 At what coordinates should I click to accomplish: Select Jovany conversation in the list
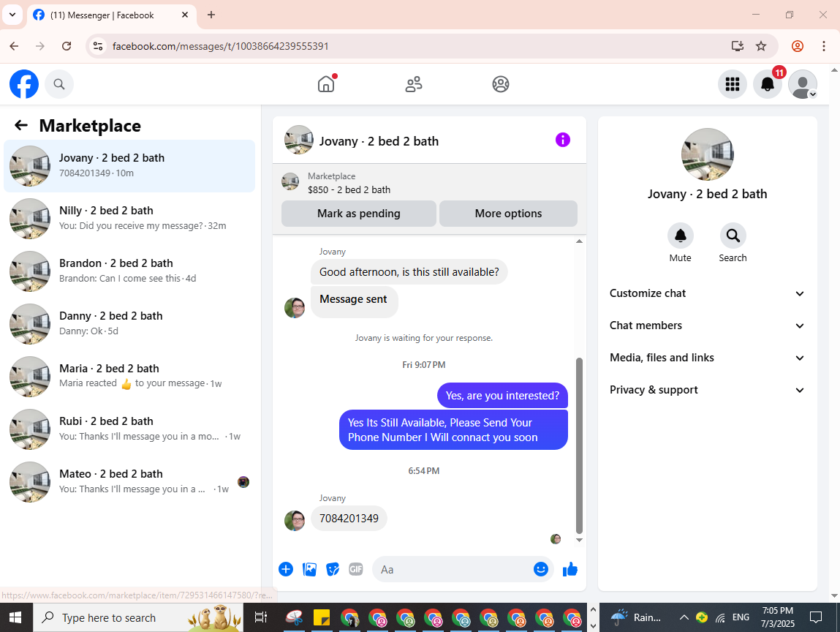click(x=129, y=165)
